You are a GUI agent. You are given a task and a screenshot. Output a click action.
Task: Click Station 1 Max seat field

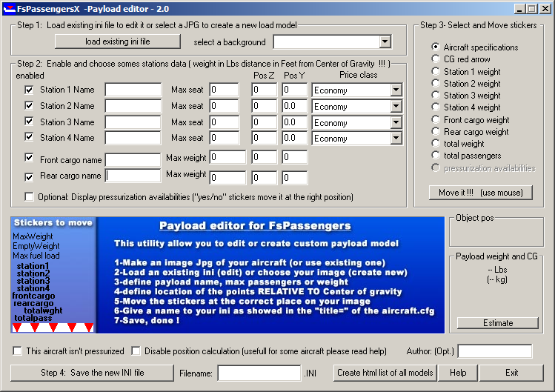[x=224, y=90]
